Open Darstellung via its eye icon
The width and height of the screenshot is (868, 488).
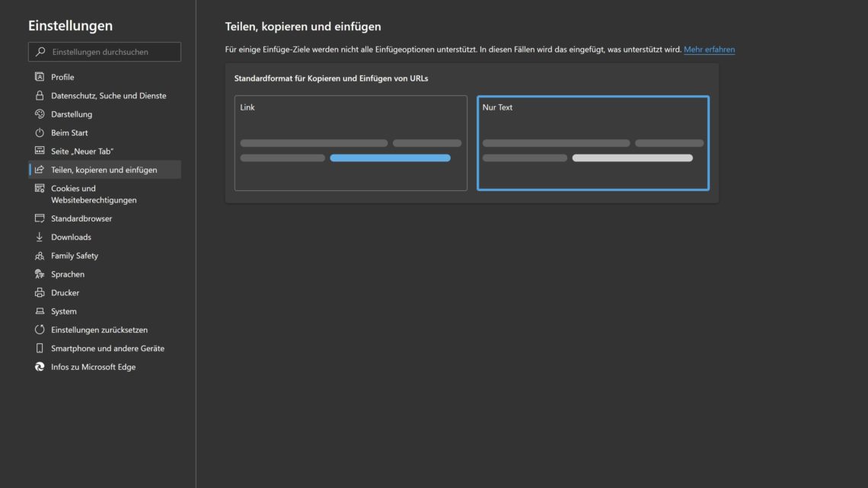[39, 113]
